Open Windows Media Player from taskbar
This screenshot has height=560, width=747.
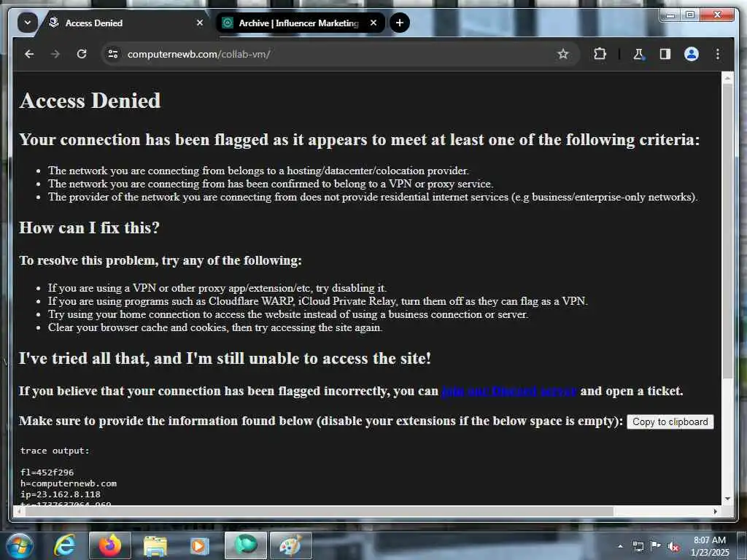tap(199, 545)
